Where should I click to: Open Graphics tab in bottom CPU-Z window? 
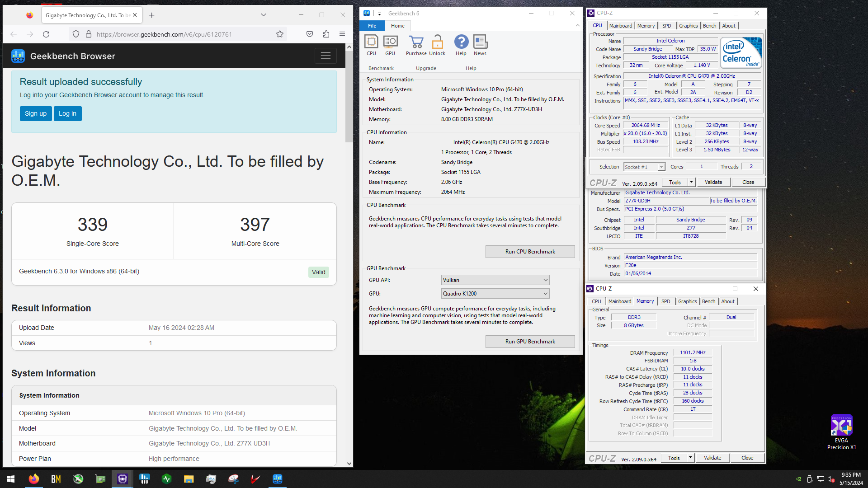(687, 301)
